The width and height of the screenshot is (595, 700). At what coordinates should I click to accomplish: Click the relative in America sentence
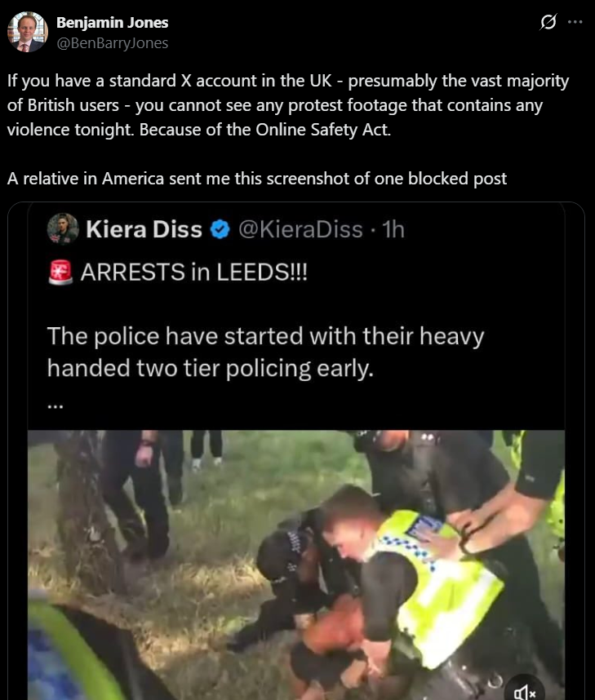257,179
